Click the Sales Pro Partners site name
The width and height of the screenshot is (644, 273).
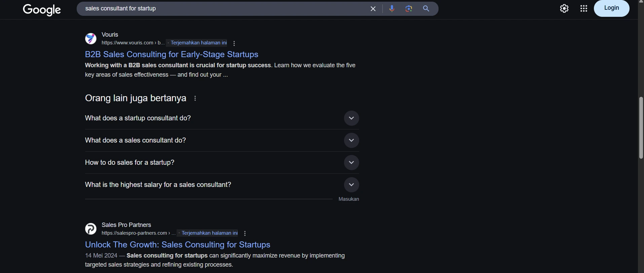click(126, 225)
